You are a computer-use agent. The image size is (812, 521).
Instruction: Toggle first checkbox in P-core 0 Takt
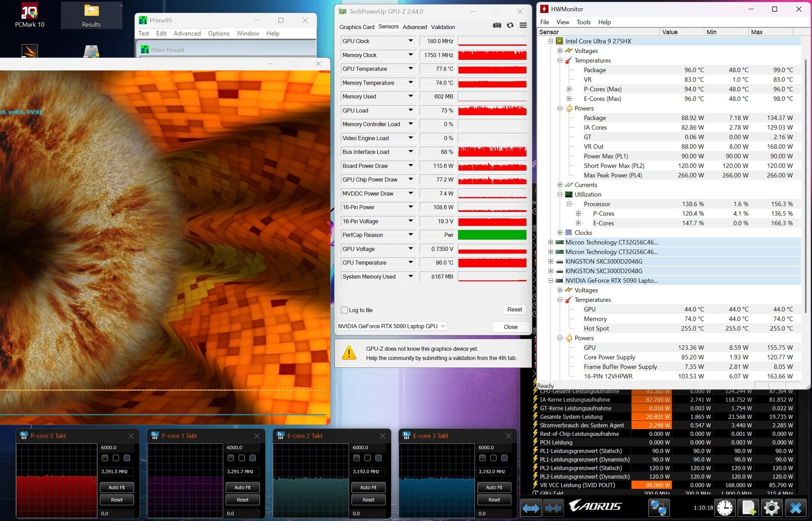pos(105,458)
